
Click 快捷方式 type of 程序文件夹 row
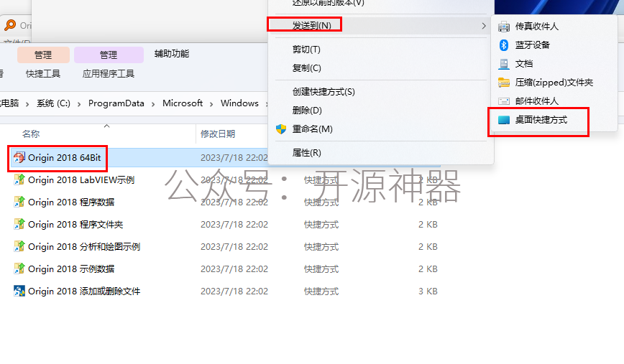tap(321, 225)
